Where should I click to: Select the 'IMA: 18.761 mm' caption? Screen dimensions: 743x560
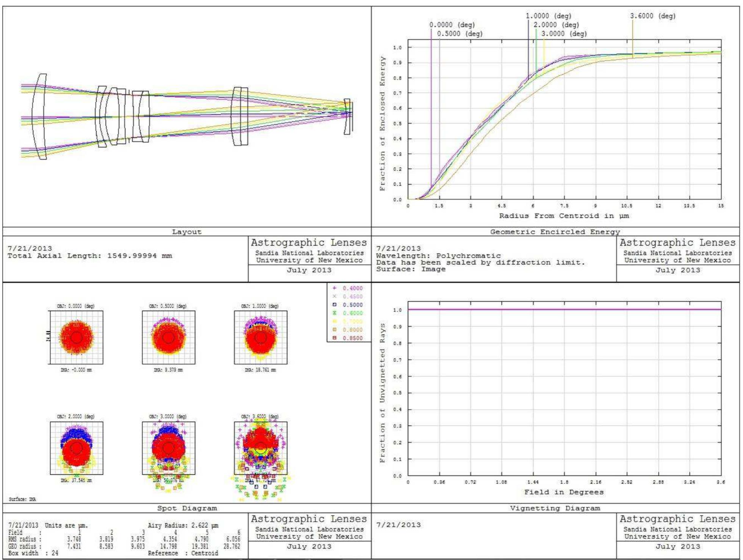[x=261, y=370]
